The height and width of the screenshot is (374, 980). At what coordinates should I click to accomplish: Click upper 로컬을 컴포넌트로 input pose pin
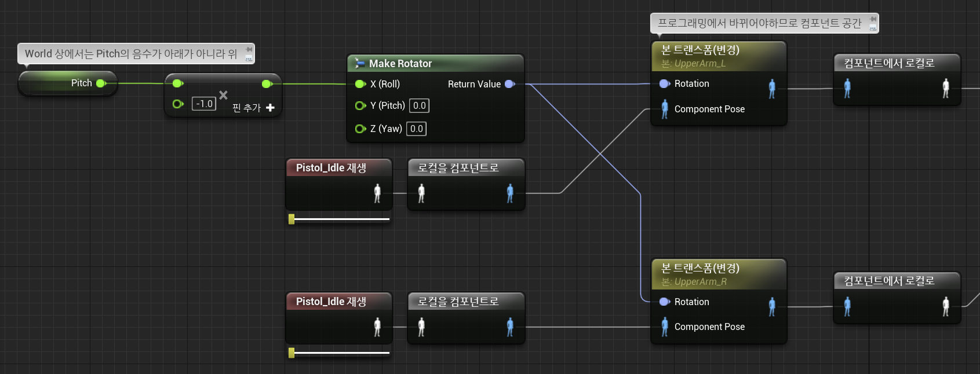[x=421, y=193]
